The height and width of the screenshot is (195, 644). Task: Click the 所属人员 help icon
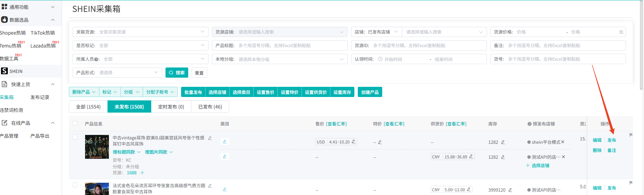click(x=97, y=59)
